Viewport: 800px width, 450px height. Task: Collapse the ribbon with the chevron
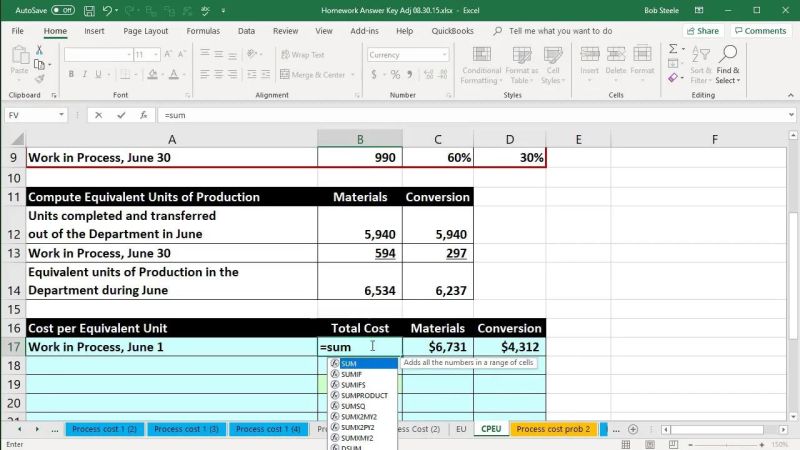tap(790, 95)
